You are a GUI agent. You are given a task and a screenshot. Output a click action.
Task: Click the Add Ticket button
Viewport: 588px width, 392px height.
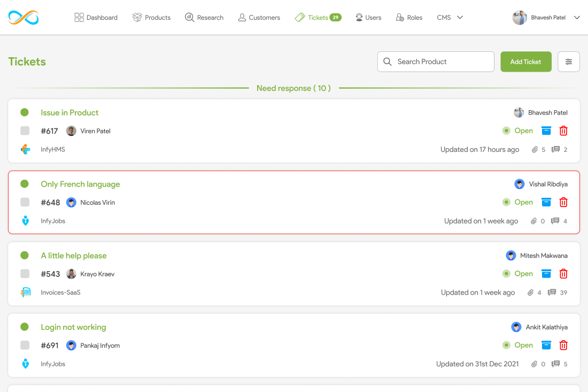tap(526, 62)
